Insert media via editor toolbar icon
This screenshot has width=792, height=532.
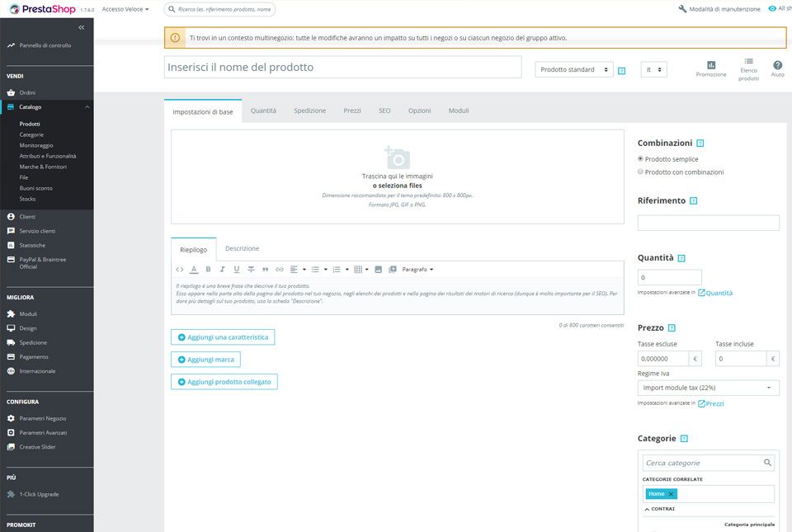[393, 270]
